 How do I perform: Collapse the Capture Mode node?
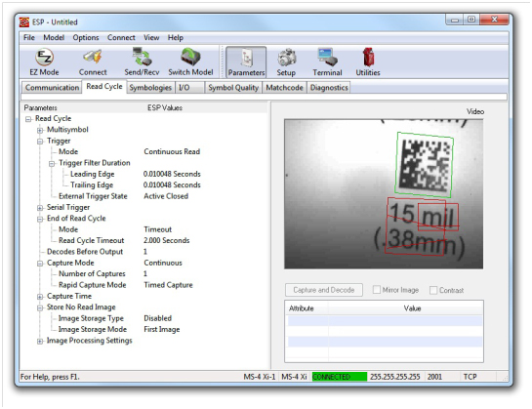click(x=40, y=264)
